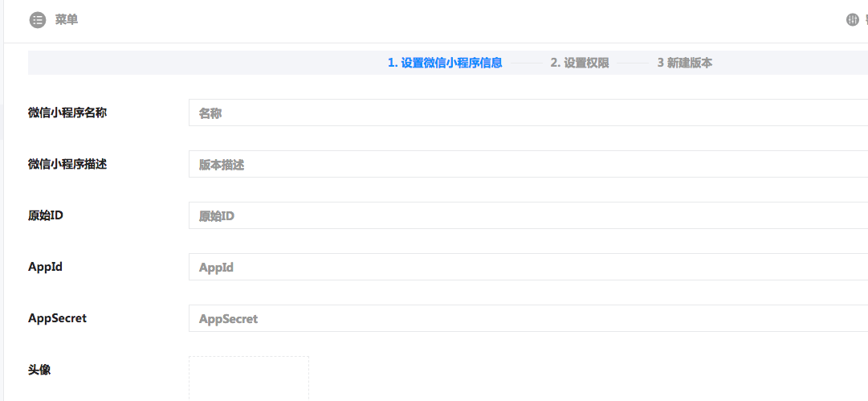Go to step 3 新建版本
868x401 pixels.
685,63
